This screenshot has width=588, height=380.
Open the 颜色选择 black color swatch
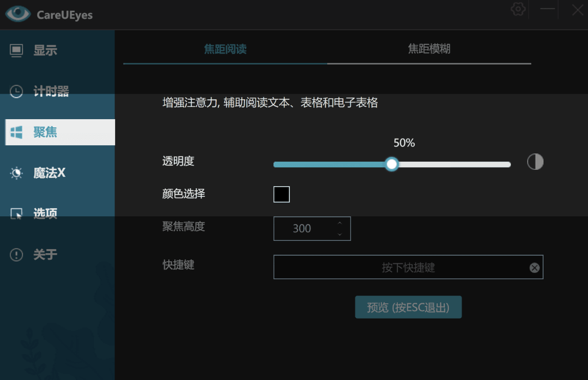[x=281, y=194]
